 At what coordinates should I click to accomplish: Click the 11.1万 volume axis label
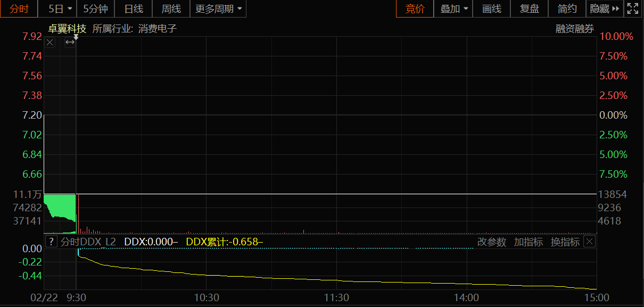pyautogui.click(x=28, y=195)
